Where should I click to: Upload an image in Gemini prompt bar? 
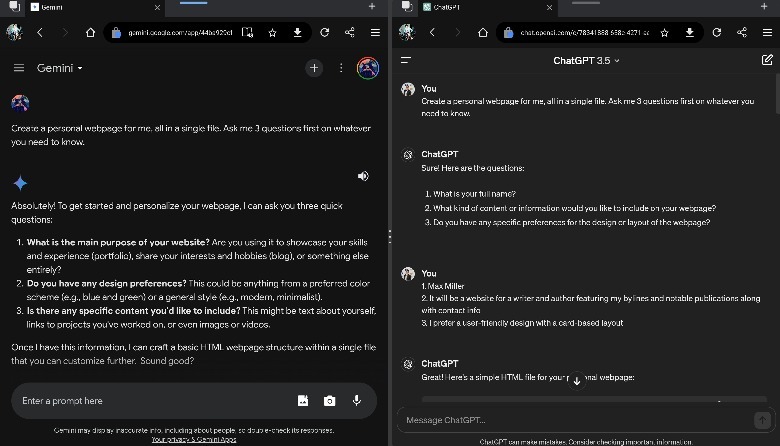[x=302, y=401]
